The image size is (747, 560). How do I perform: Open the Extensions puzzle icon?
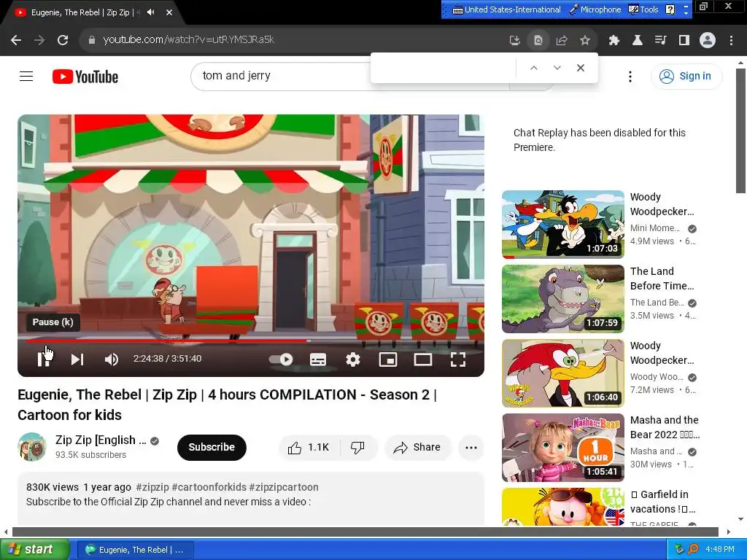coord(614,41)
